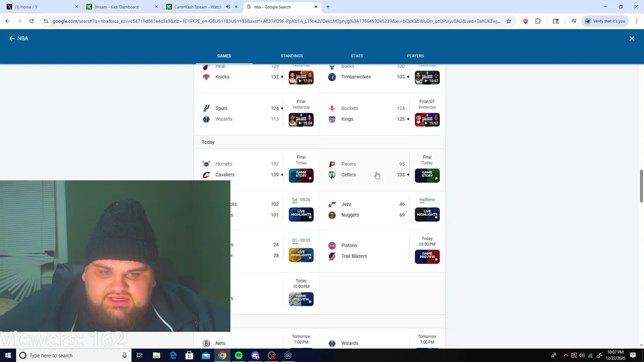Mute the CarterKash Stream tab audio
644x362 pixels.
(x=228, y=7)
